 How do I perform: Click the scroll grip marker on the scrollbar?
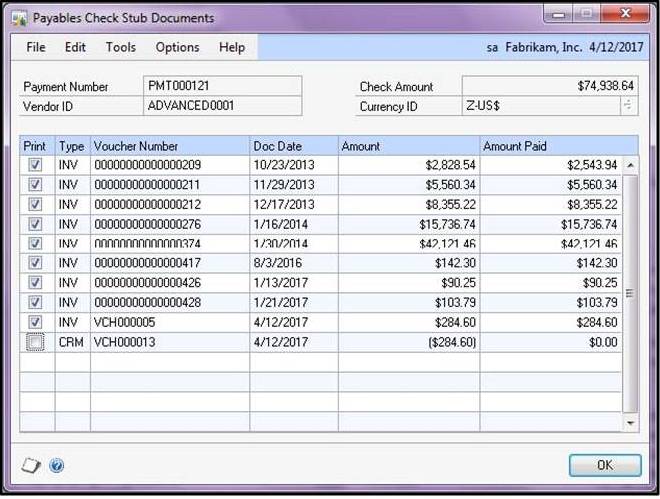point(630,293)
